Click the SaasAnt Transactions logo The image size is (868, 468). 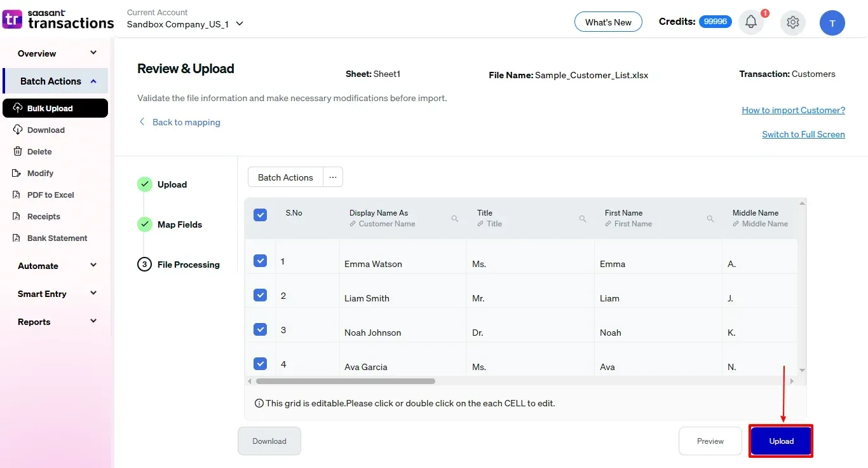pyautogui.click(x=58, y=20)
